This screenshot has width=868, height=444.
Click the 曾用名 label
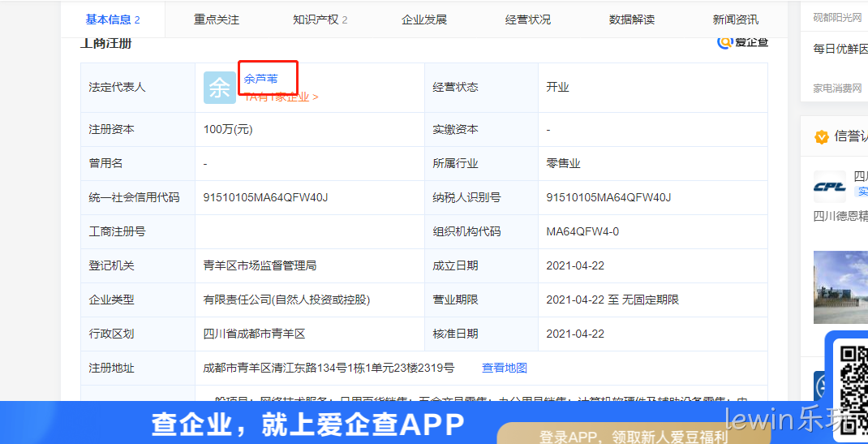tap(105, 163)
